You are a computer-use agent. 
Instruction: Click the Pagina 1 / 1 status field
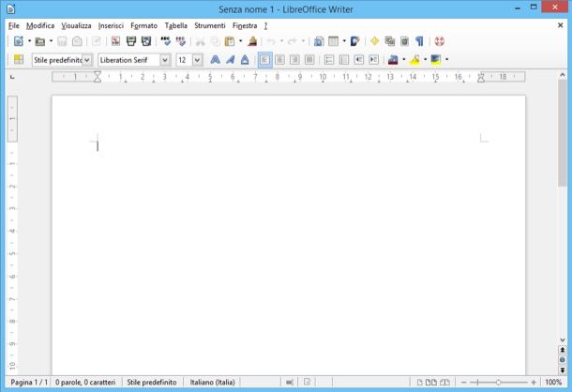pyautogui.click(x=28, y=383)
